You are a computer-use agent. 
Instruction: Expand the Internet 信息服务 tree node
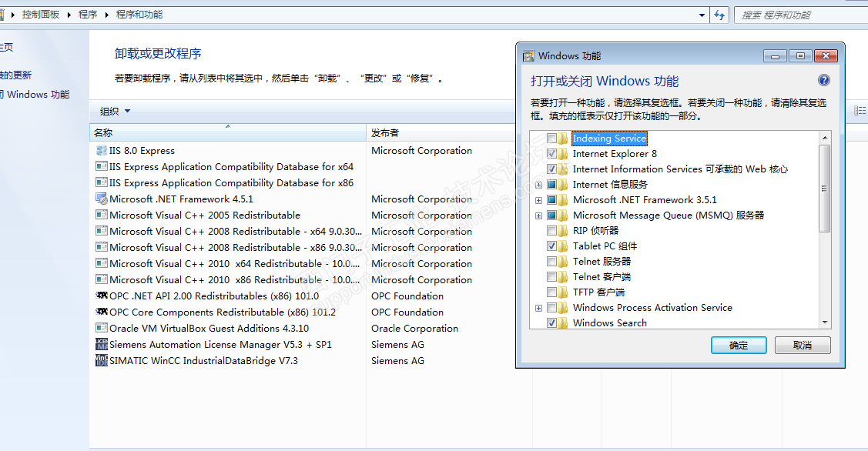point(538,185)
